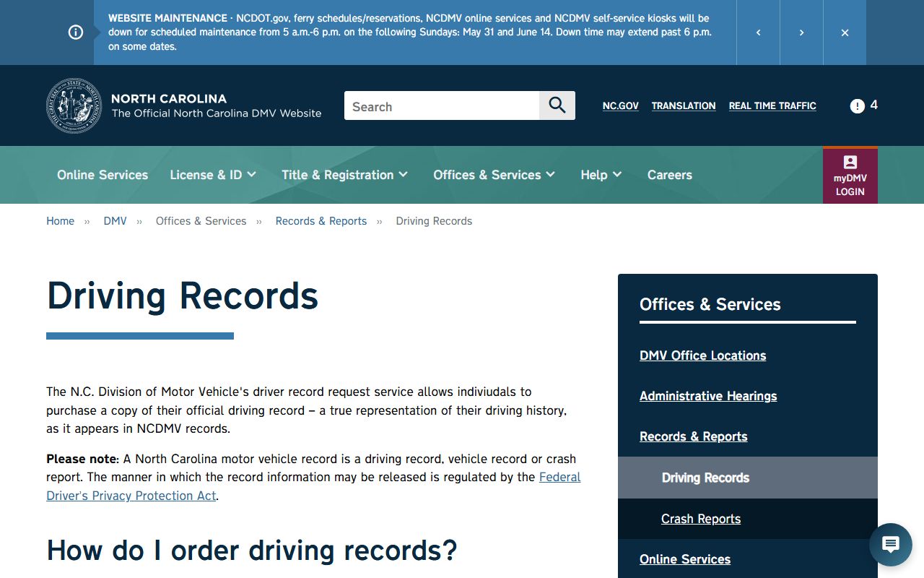The height and width of the screenshot is (578, 924).
Task: Go to Home breadcrumb
Action: tap(60, 221)
